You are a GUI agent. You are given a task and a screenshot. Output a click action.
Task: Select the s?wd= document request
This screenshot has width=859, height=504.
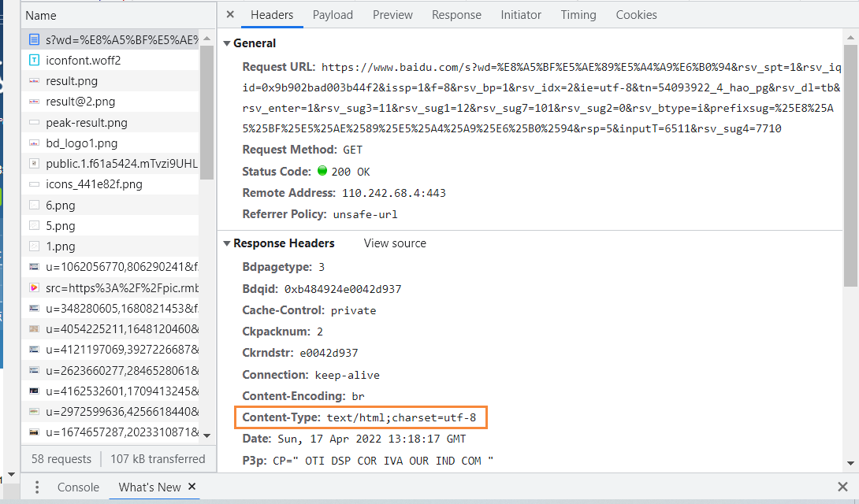[110, 39]
